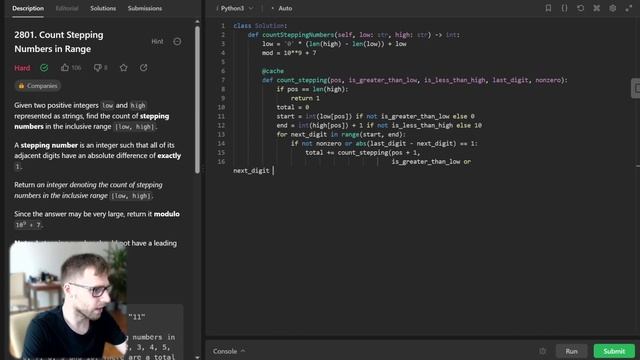Click the curly braces format icon
640x360 pixels.
pos(564,8)
